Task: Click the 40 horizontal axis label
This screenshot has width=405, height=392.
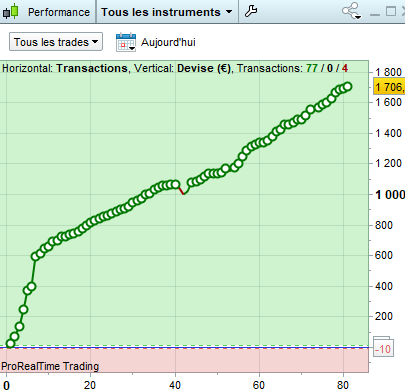Action: [x=175, y=385]
